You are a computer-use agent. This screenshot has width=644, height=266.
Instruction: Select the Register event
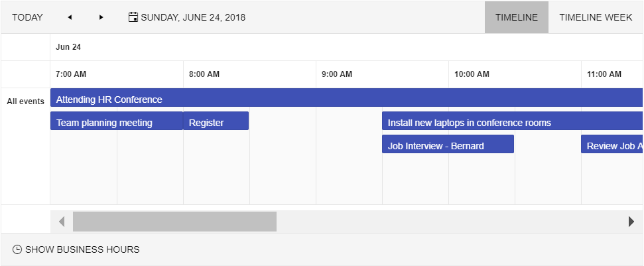click(216, 122)
